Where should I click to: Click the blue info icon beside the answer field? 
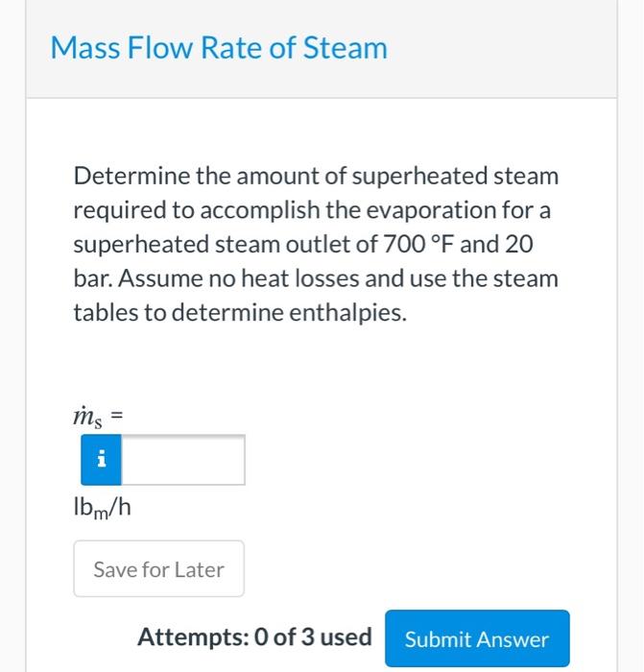tap(99, 460)
